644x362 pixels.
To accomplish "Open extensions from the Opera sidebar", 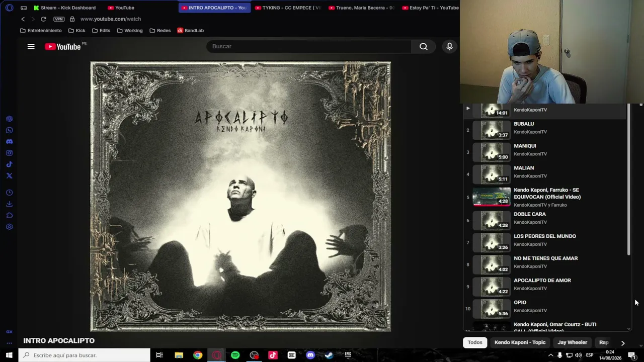I will [9, 215].
